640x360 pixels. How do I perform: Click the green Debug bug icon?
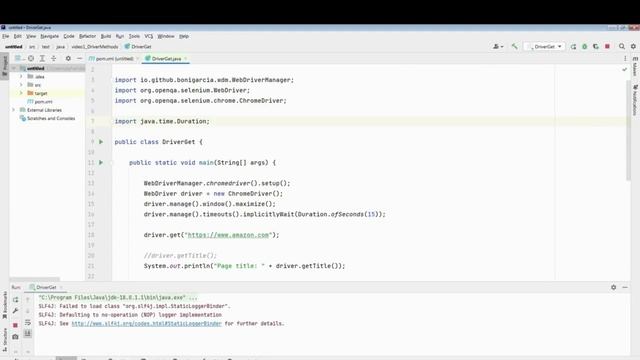coord(584,47)
